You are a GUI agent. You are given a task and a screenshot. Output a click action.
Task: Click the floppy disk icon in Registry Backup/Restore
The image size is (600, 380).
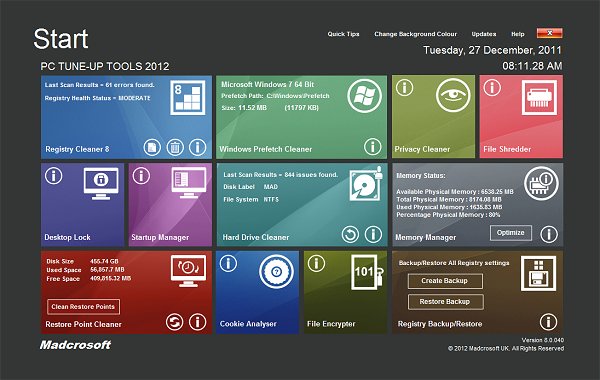[x=538, y=273]
